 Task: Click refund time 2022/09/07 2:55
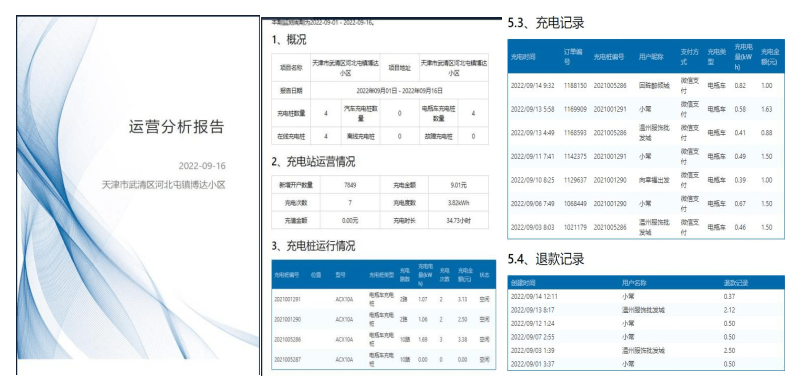(532, 337)
